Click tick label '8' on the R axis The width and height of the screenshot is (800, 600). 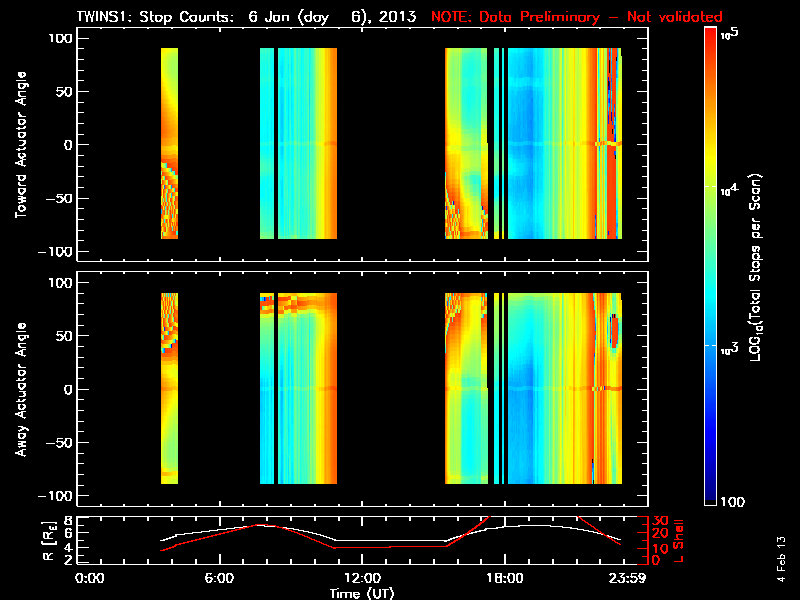pyautogui.click(x=68, y=521)
